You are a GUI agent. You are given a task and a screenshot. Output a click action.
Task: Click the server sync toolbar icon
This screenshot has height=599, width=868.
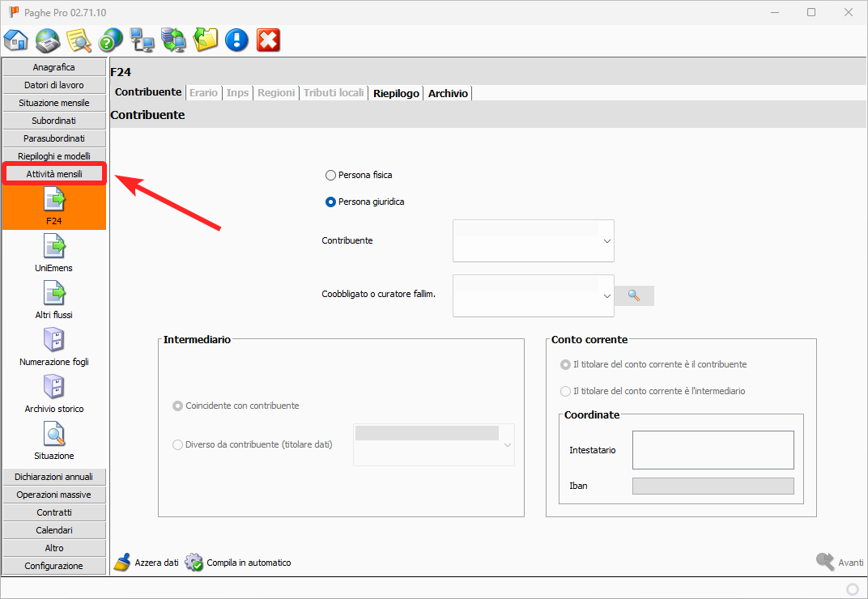pyautogui.click(x=173, y=40)
